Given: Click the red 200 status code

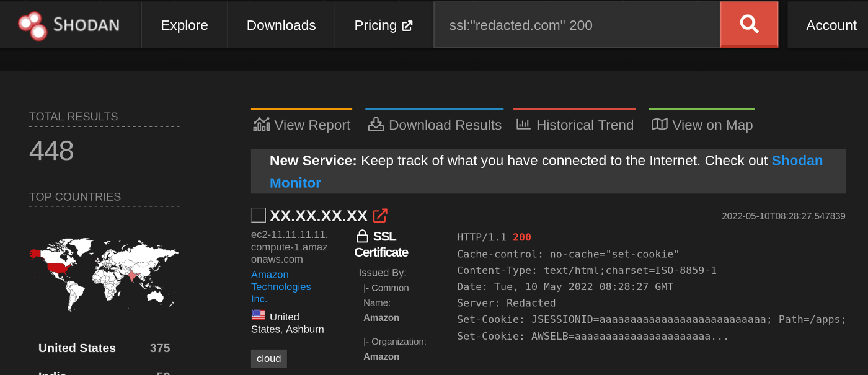Looking at the screenshot, I should pyautogui.click(x=522, y=237).
